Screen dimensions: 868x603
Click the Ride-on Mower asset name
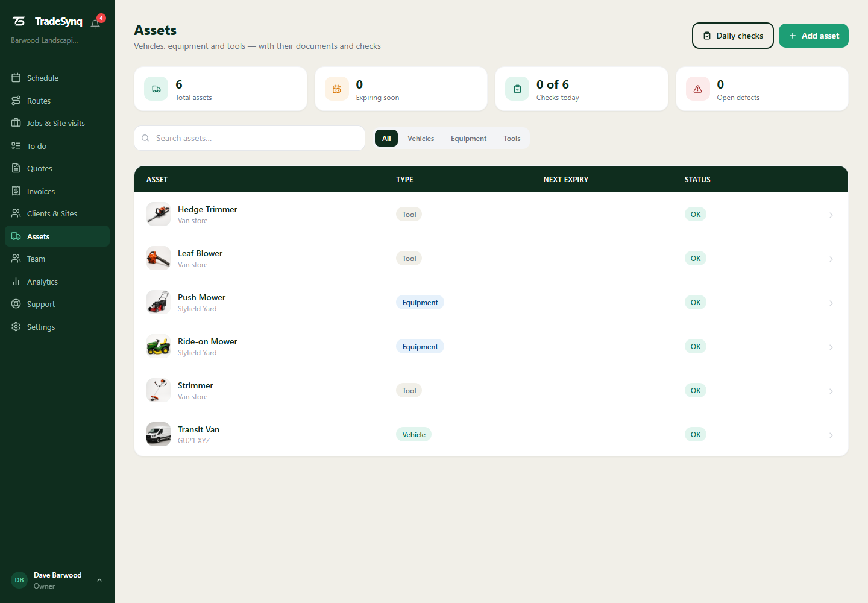point(207,341)
